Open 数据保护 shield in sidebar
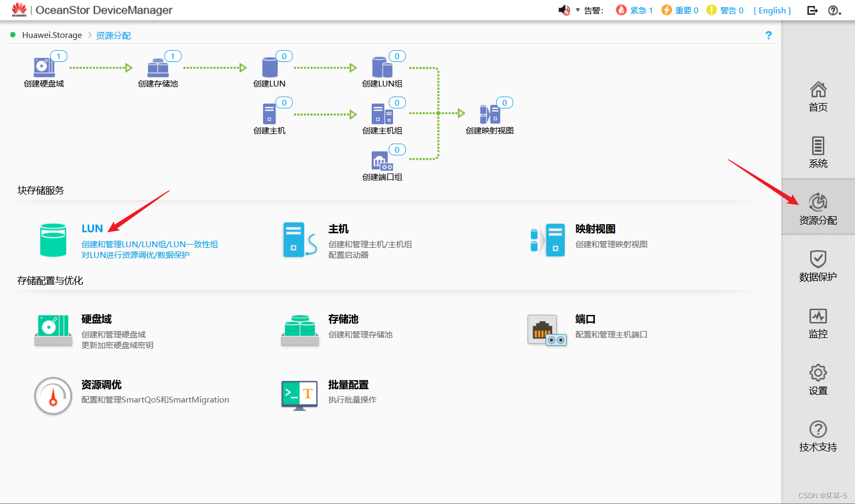This screenshot has height=504, width=855. click(818, 266)
